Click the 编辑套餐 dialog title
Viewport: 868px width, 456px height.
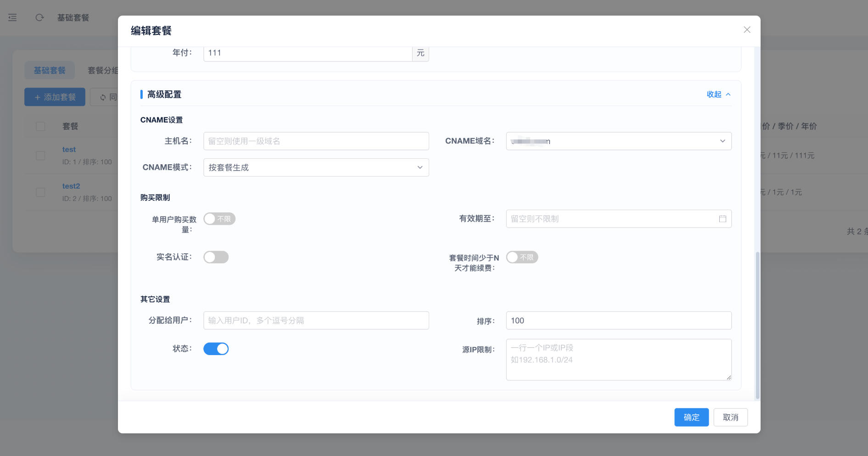click(151, 30)
